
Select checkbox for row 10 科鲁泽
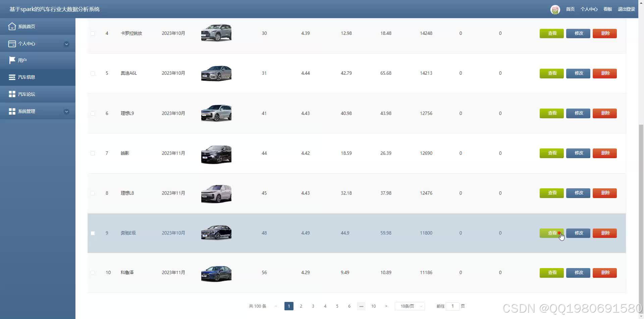pos(93,273)
